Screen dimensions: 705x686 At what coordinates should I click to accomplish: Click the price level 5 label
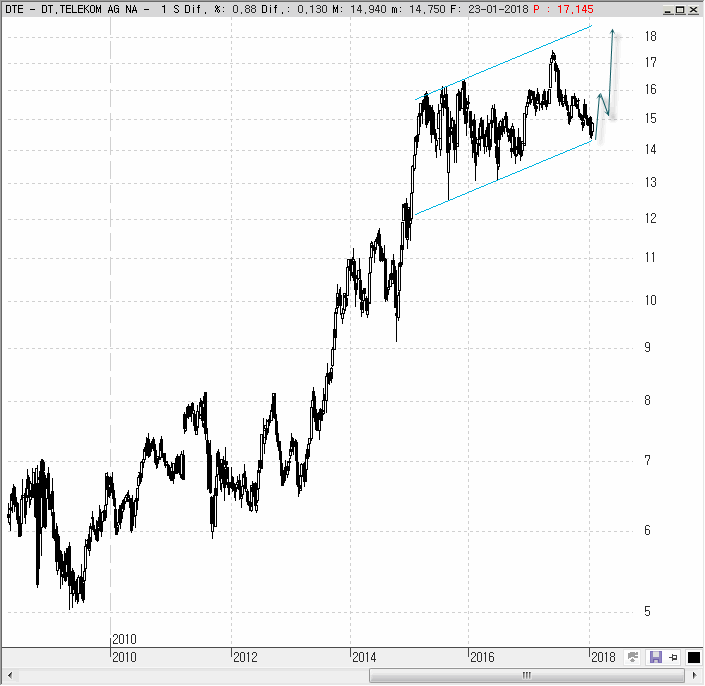pos(647,611)
